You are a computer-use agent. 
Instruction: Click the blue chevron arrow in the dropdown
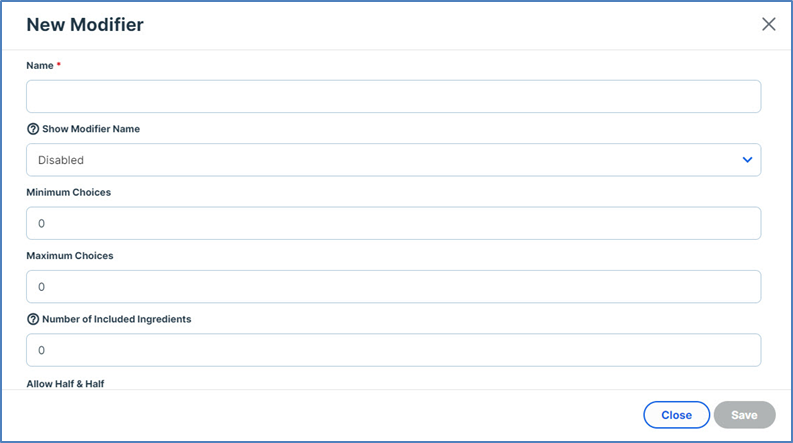click(747, 160)
